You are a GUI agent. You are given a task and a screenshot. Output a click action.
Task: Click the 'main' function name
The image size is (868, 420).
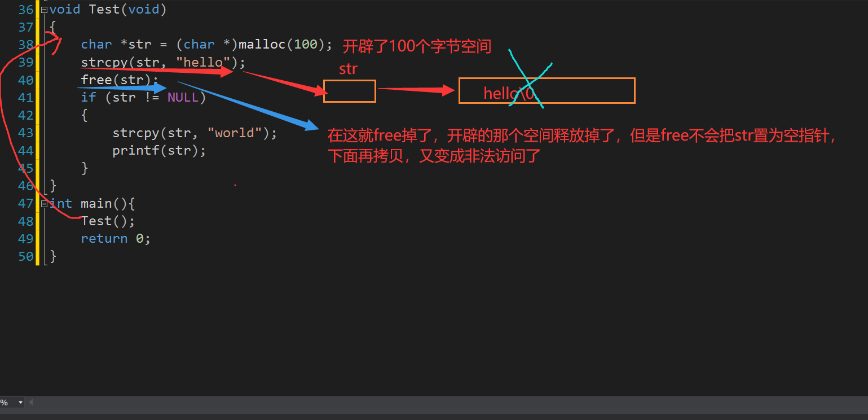(96, 203)
